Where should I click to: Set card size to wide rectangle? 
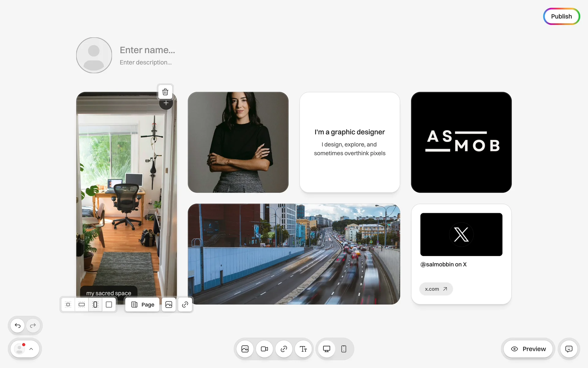(x=82, y=305)
